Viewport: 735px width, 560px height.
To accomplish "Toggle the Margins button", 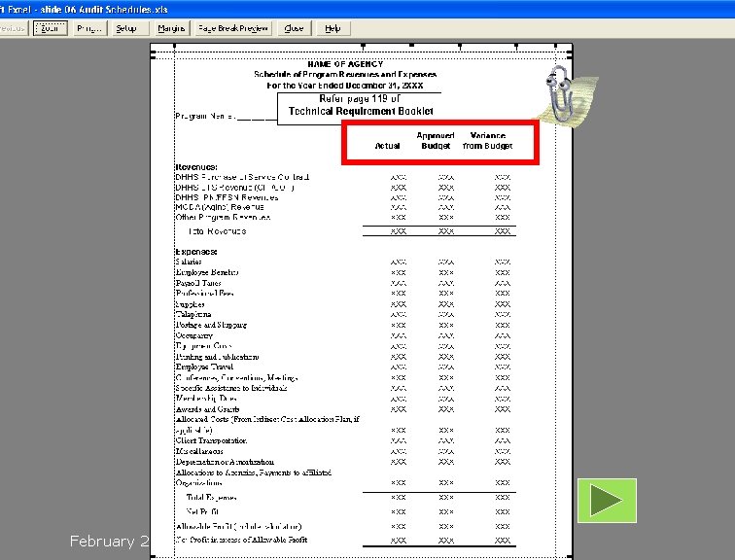I will coord(171,28).
